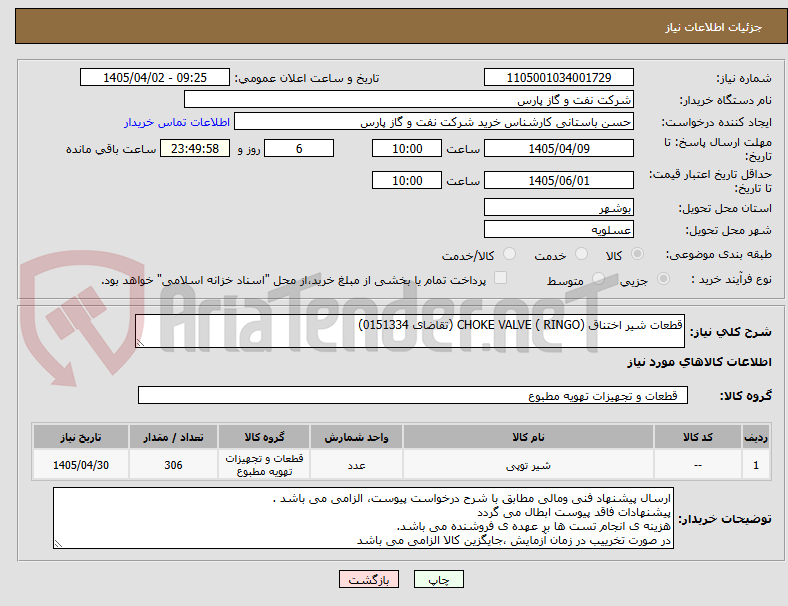Click the واحد شمارش column header
Screen dimensions: 788x606
[x=356, y=437]
